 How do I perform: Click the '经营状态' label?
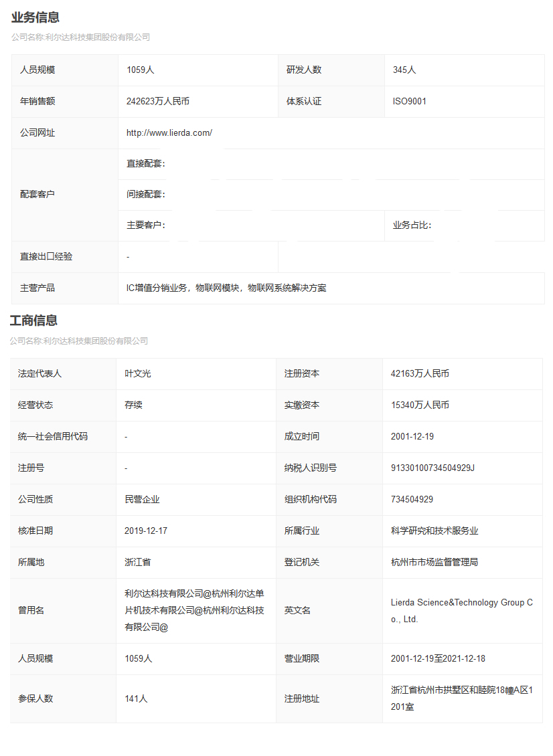(35, 405)
